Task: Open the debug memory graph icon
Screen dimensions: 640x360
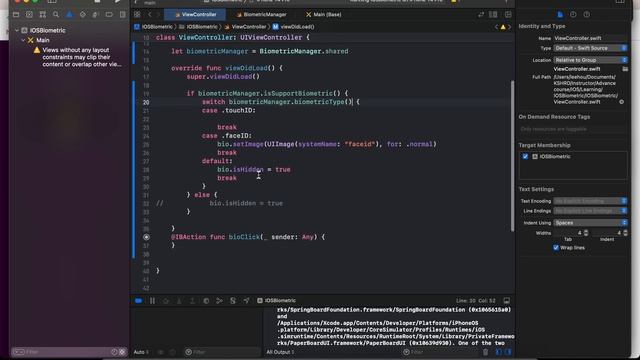Action: (219, 301)
